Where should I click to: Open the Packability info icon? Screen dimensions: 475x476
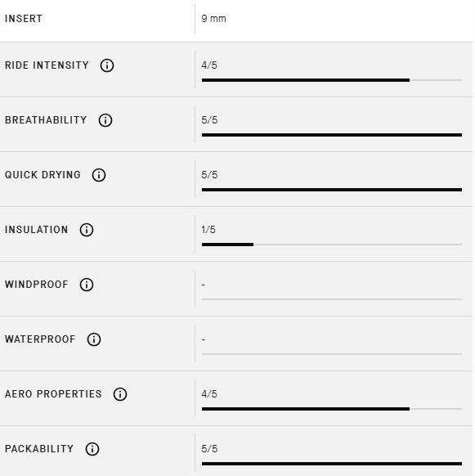[x=92, y=449]
